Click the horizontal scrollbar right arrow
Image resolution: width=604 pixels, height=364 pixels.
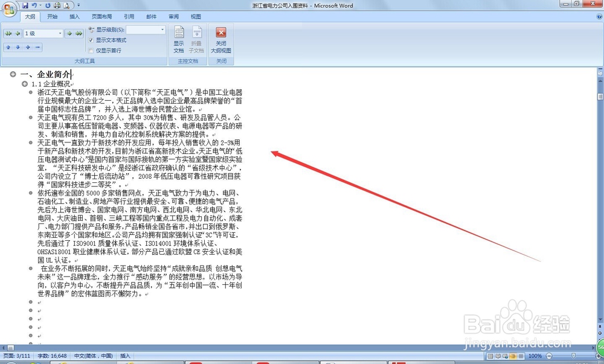[x=593, y=348]
